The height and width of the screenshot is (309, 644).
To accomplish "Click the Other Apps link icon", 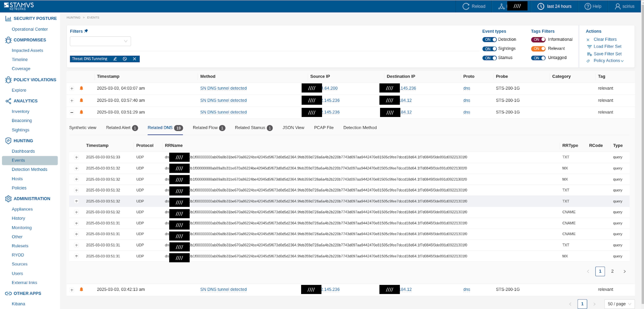I will coord(8,293).
